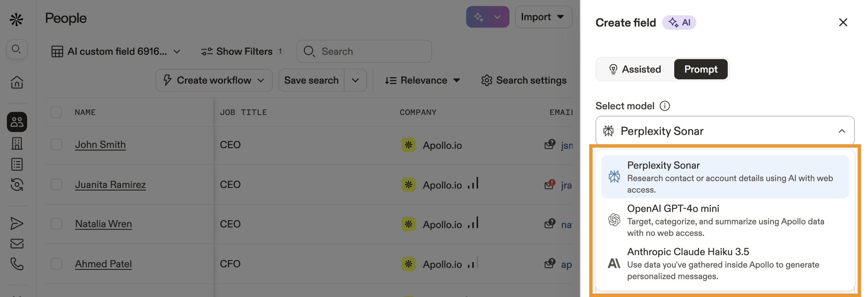Open Calls via the phone icon

click(17, 264)
